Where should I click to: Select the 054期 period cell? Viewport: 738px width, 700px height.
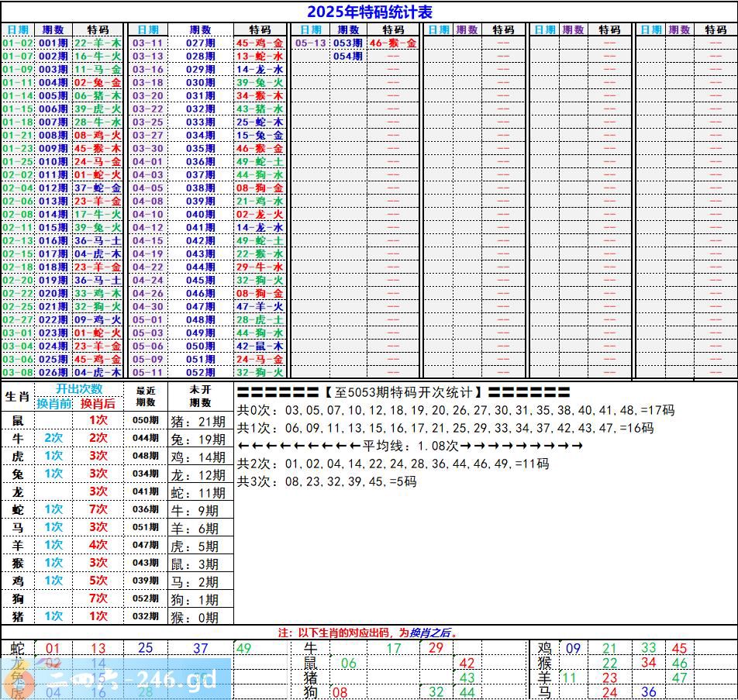348,57
